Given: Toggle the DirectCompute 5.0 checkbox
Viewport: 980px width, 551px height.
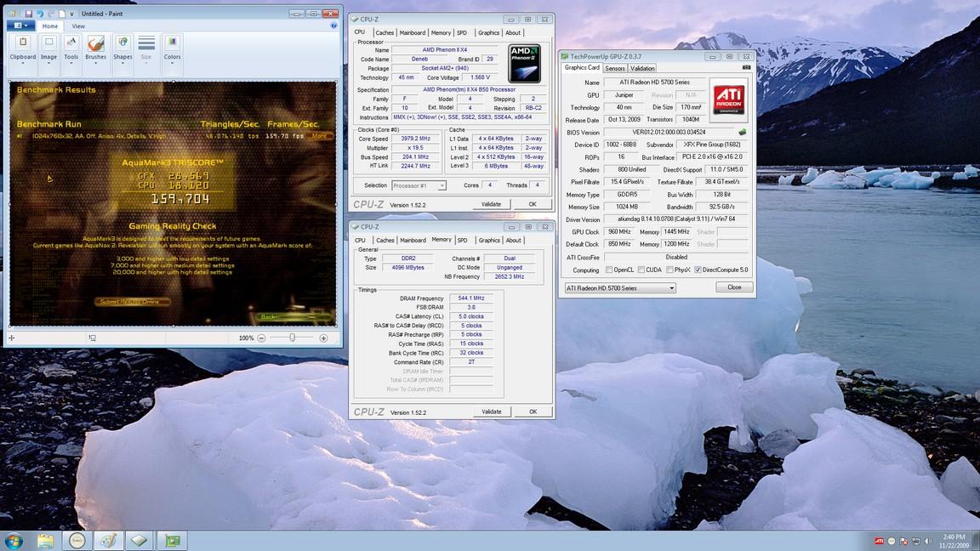Looking at the screenshot, I should point(698,270).
